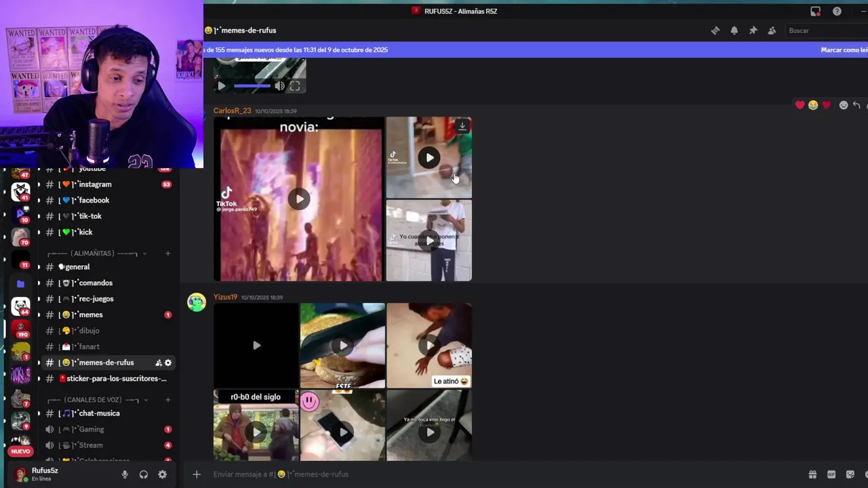Join the Stream voice channel

tap(108, 445)
